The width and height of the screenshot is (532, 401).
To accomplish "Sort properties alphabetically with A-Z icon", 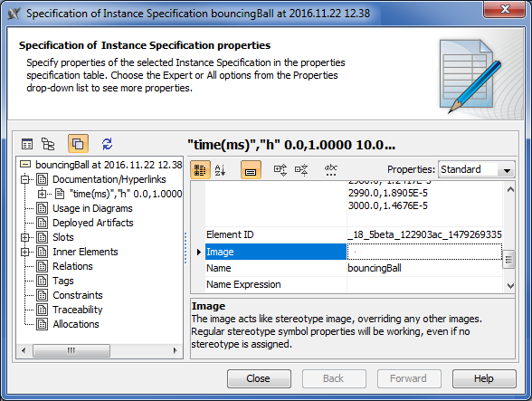I will (x=220, y=170).
